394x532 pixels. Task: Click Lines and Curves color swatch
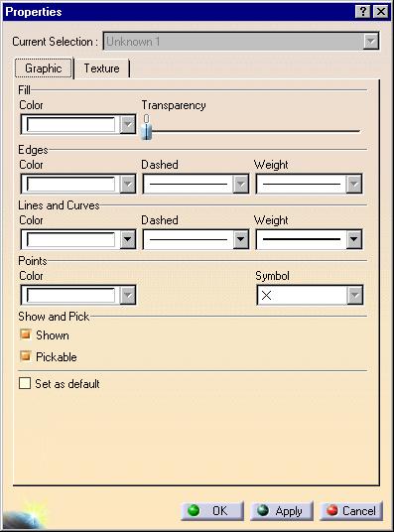pos(70,239)
